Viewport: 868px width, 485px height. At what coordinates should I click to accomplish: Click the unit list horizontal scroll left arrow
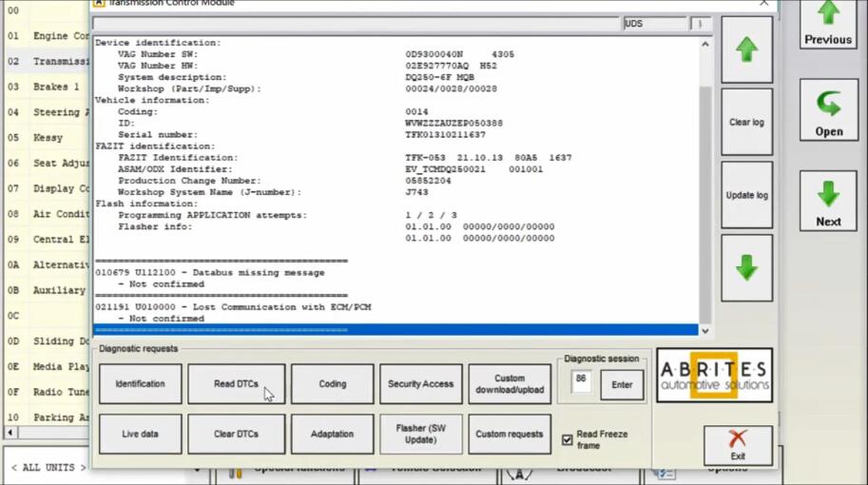(10, 432)
